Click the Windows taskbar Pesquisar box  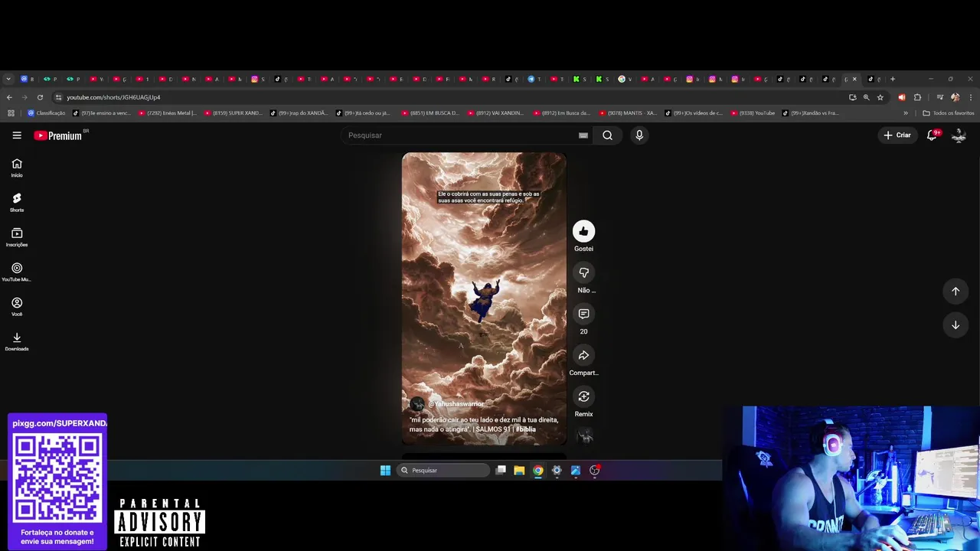pyautogui.click(x=444, y=471)
